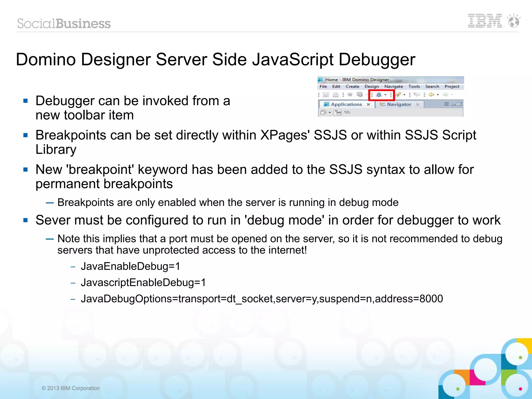532x399 pixels.
Task: Click the blue bug Debug toolbar icon
Action: [x=379, y=95]
